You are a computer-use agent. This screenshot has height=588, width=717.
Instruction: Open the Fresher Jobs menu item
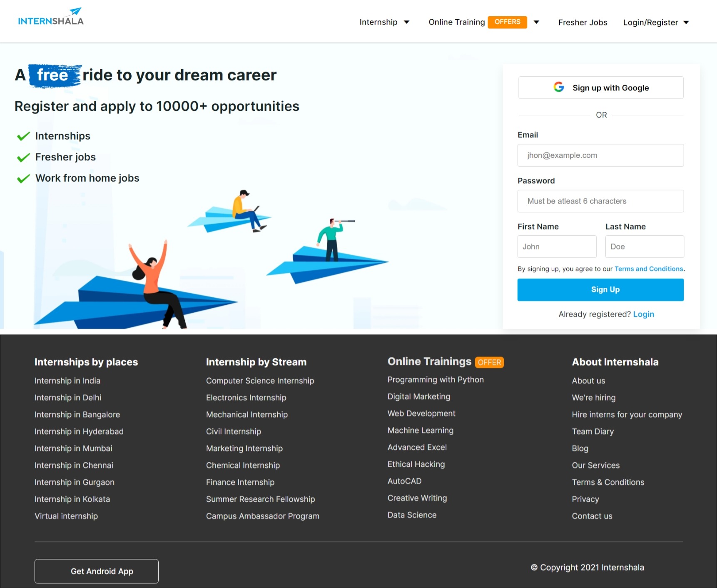coord(583,22)
